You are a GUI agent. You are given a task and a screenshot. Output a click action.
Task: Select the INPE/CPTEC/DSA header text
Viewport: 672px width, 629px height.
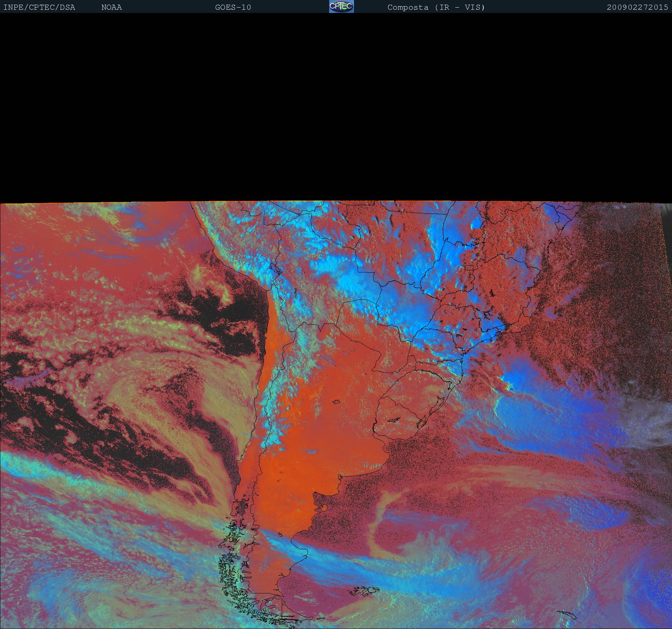click(x=39, y=8)
